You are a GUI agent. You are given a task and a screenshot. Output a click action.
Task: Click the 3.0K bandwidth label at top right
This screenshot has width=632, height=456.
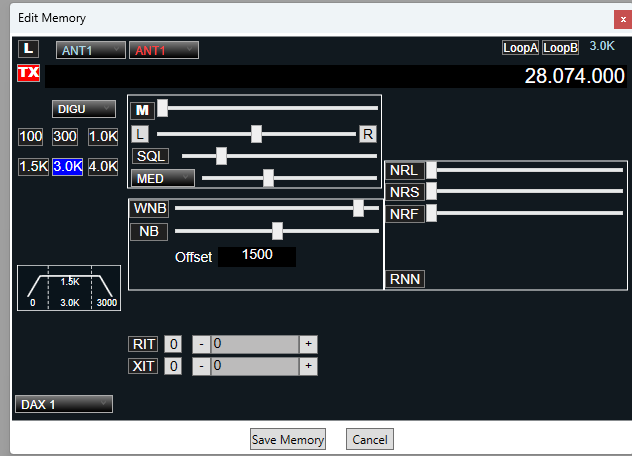pos(602,46)
